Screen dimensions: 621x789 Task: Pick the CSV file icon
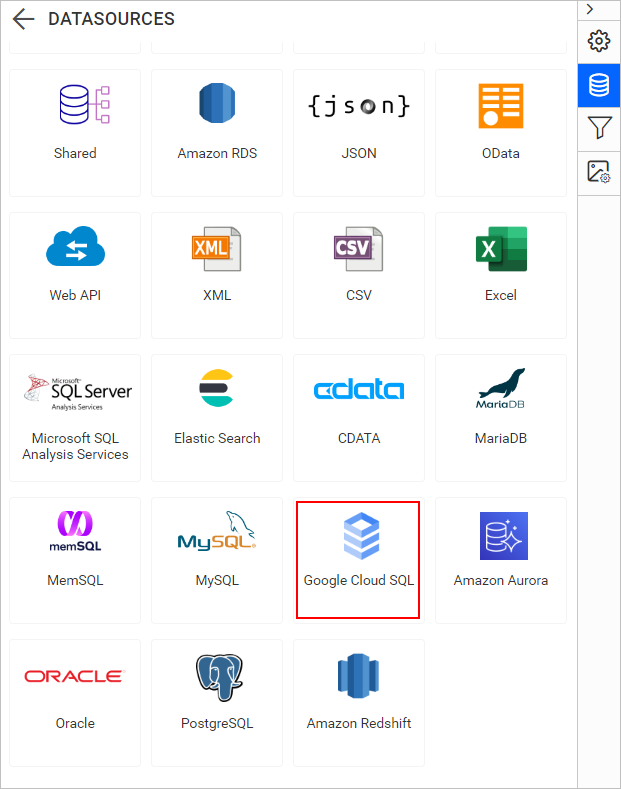pos(359,249)
